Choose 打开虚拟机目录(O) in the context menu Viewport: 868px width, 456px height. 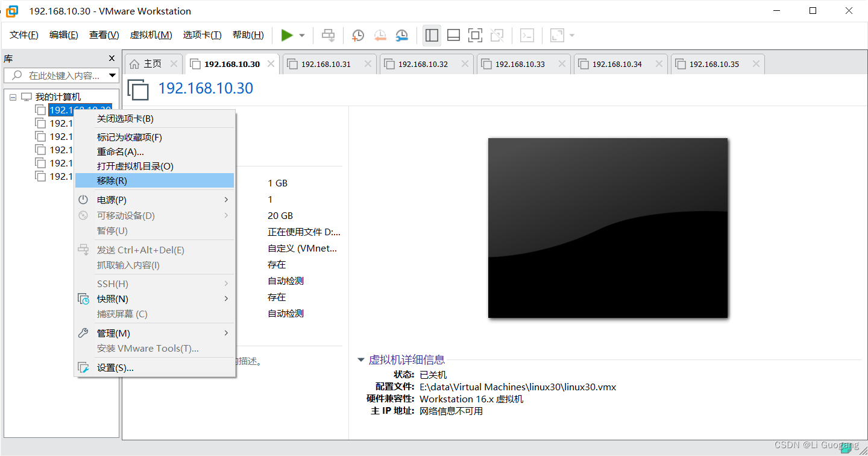pyautogui.click(x=154, y=166)
